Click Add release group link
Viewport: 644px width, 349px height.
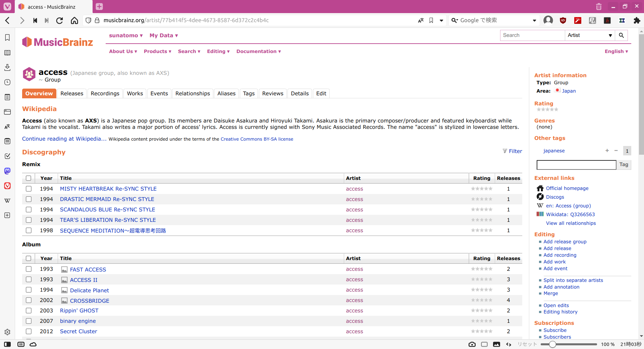pyautogui.click(x=565, y=242)
